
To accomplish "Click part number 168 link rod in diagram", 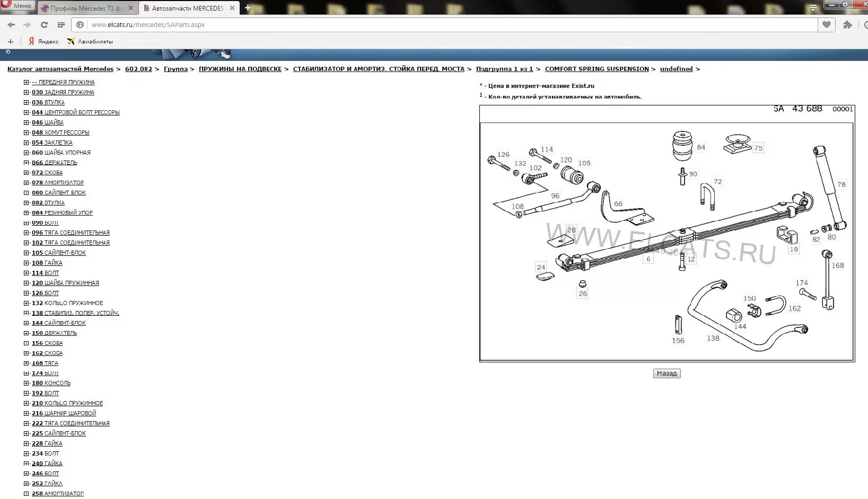I will pos(838,265).
